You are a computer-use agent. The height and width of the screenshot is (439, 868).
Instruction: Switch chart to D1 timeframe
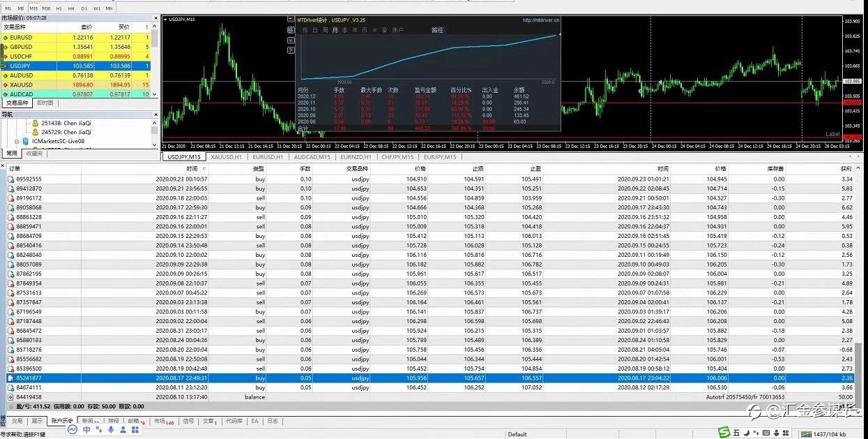84,8
